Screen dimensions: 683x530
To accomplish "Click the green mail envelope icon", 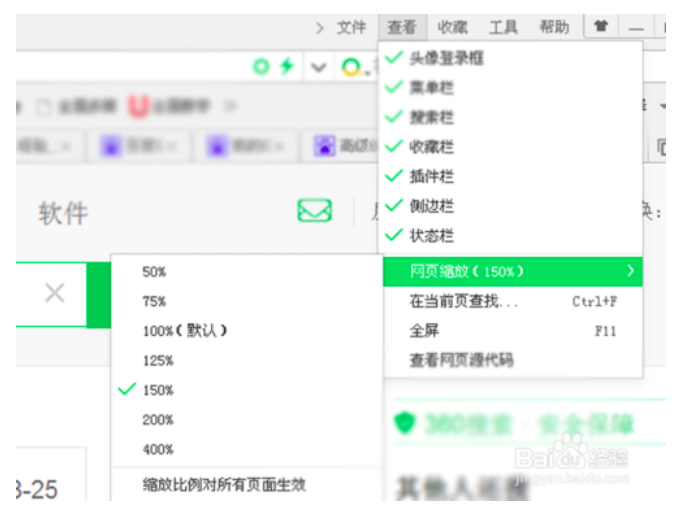I will [x=314, y=211].
